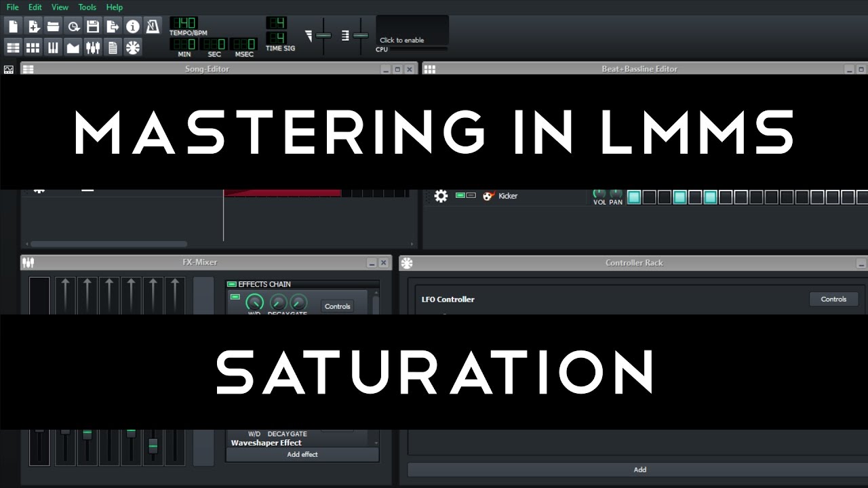
Task: Click the time signature numerator display
Action: [x=276, y=22]
